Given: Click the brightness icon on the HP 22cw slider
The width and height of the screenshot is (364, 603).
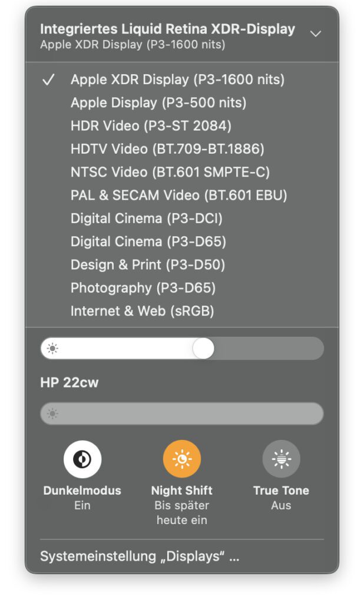Looking at the screenshot, I should 54,413.
